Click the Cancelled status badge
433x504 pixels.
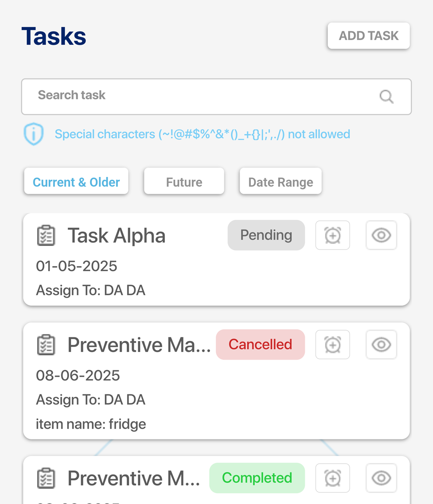(x=260, y=344)
